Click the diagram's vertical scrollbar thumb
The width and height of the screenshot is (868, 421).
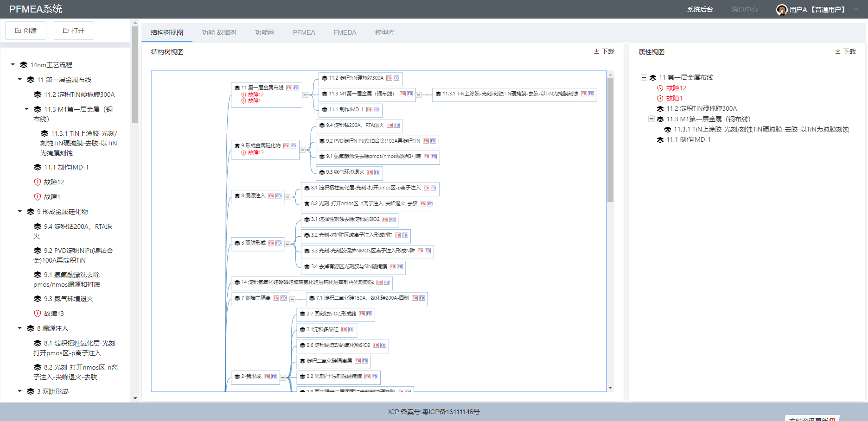coord(610,139)
